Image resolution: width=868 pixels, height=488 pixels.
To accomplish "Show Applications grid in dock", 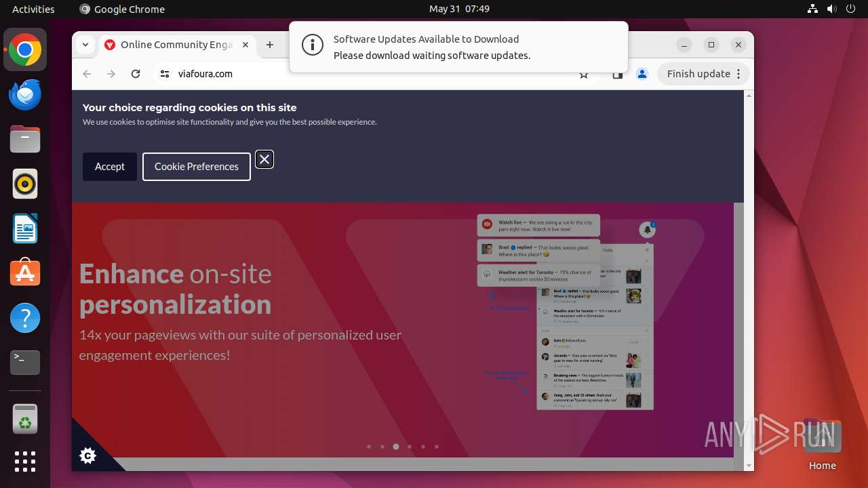I will pyautogui.click(x=25, y=462).
